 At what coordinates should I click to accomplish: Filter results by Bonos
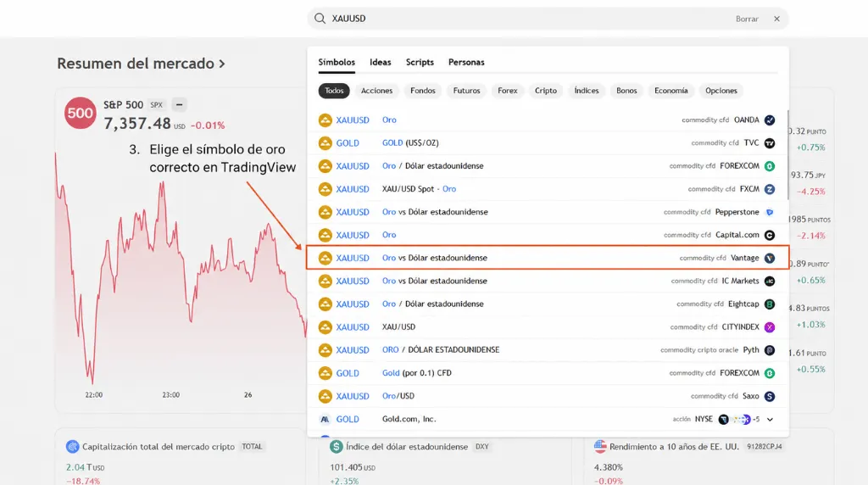click(x=626, y=90)
